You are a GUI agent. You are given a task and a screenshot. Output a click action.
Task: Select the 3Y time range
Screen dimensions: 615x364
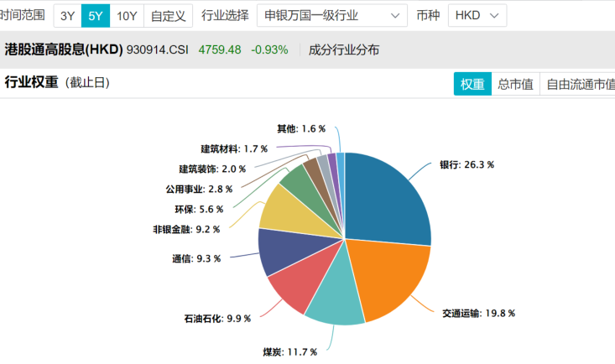pyautogui.click(x=67, y=16)
